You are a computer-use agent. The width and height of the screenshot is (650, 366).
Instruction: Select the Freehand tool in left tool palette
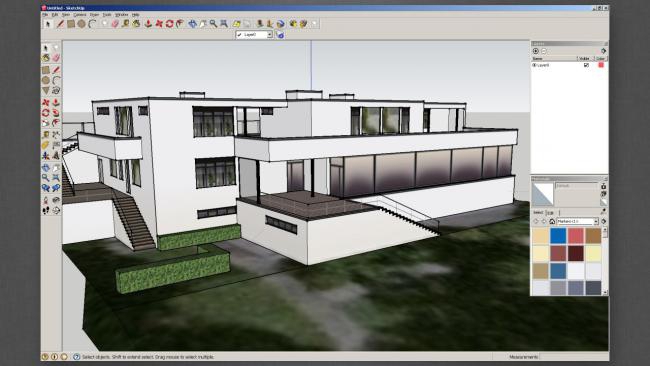coord(56,90)
